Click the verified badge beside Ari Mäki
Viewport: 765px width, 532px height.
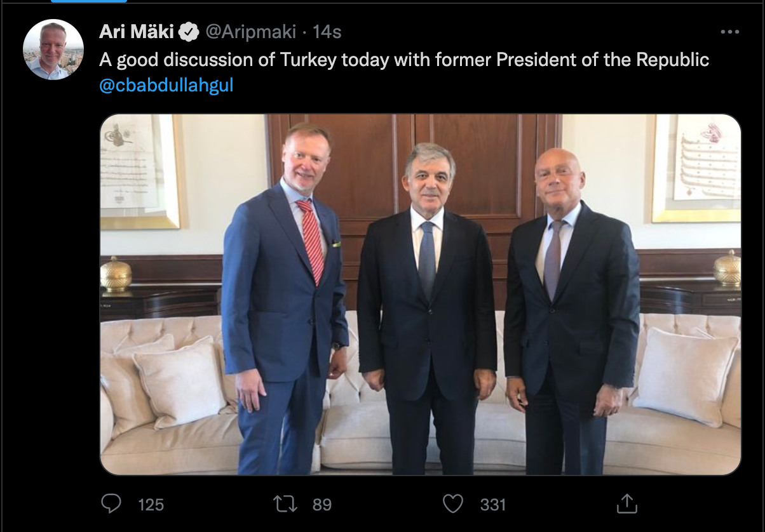tap(189, 32)
